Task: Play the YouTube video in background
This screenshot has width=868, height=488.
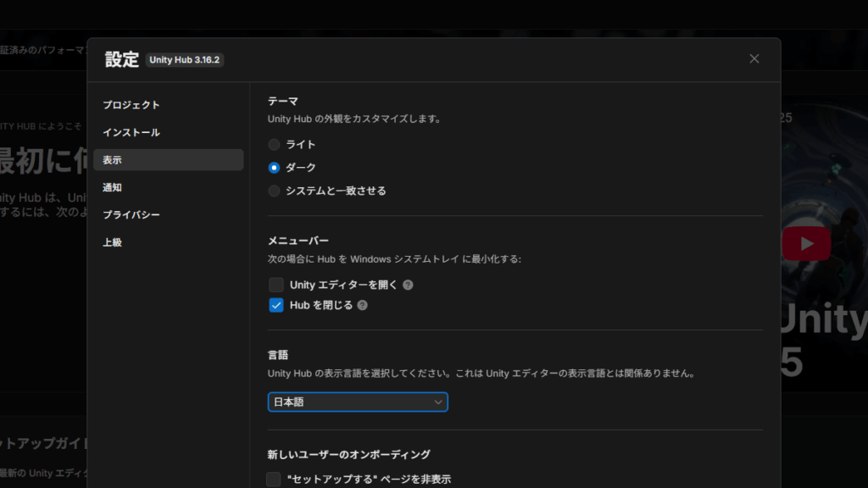Action: [x=806, y=244]
